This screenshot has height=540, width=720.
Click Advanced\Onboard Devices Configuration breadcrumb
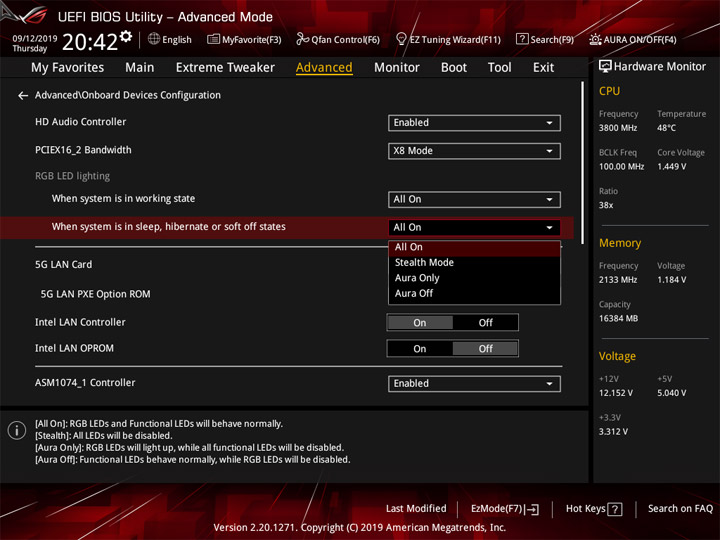tap(128, 95)
